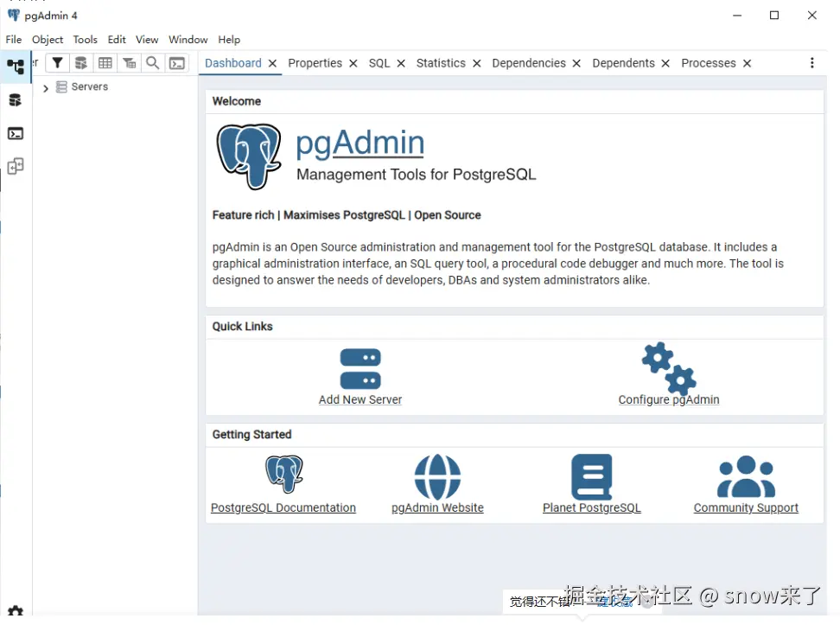840x625 pixels.
Task: Switch to the Dependencies tab
Action: [529, 63]
